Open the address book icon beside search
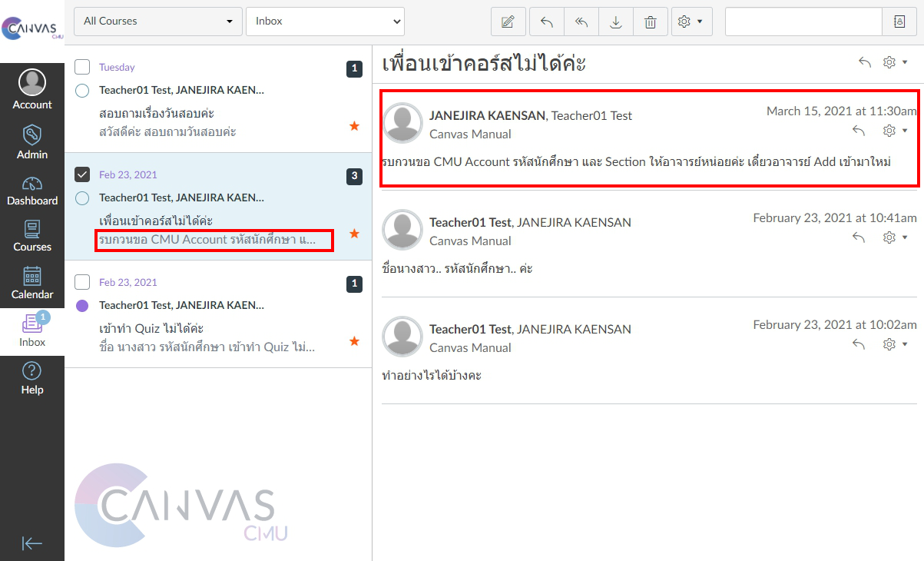 [899, 22]
